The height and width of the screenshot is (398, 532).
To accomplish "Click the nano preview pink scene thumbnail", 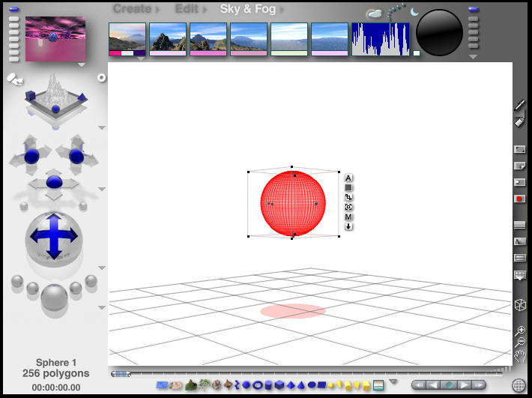I will pos(55,39).
